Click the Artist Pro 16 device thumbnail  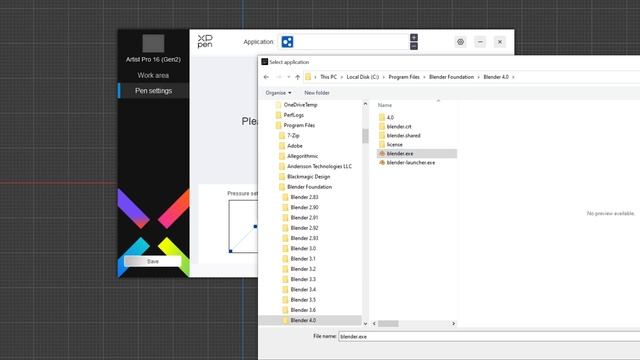point(153,43)
